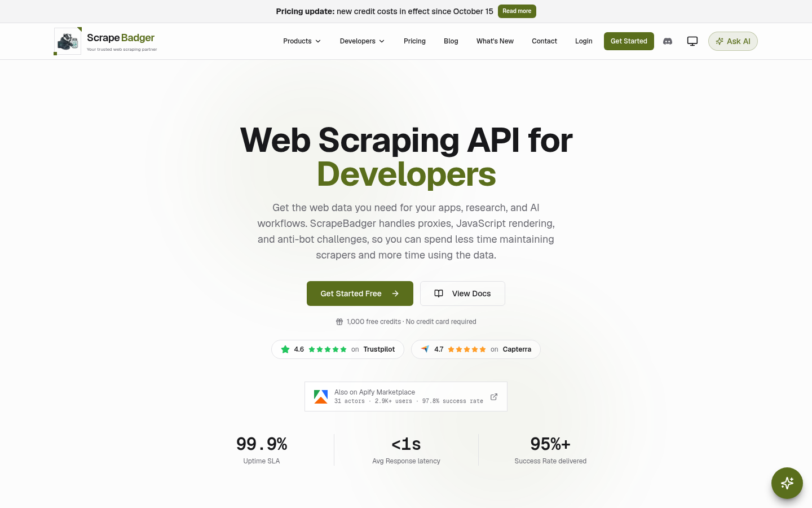Go to the Blog page
Image resolution: width=812 pixels, height=508 pixels.
[451, 41]
